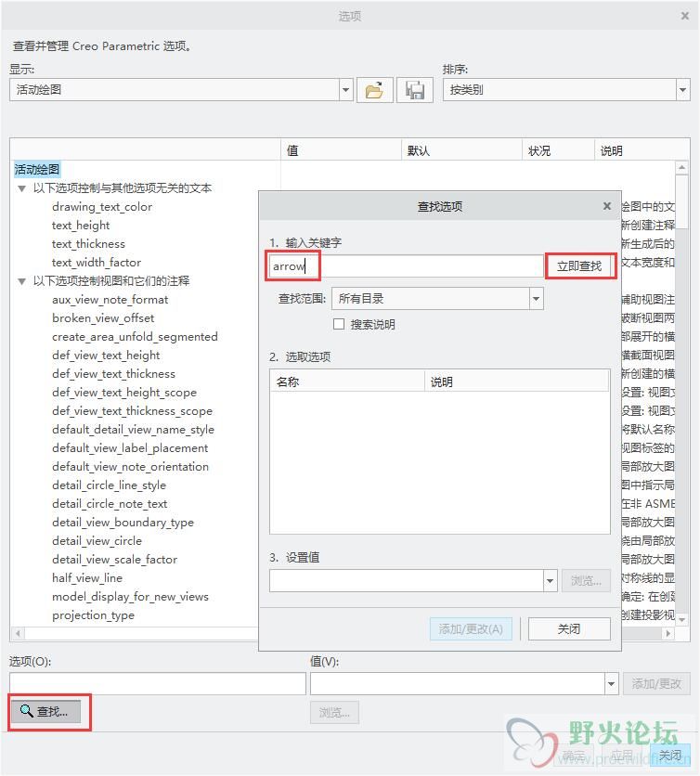700x776 pixels.
Task: Click the 设置值 input field
Action: click(x=407, y=581)
